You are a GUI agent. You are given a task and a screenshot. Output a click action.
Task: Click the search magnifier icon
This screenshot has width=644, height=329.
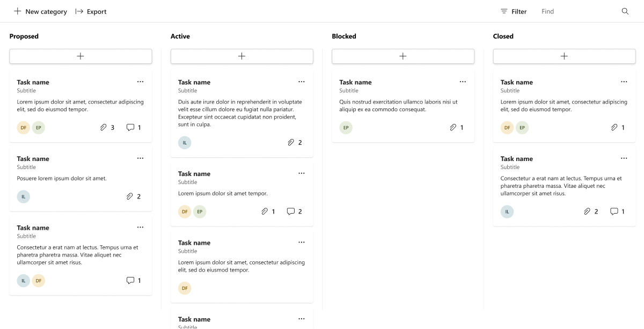coord(625,11)
